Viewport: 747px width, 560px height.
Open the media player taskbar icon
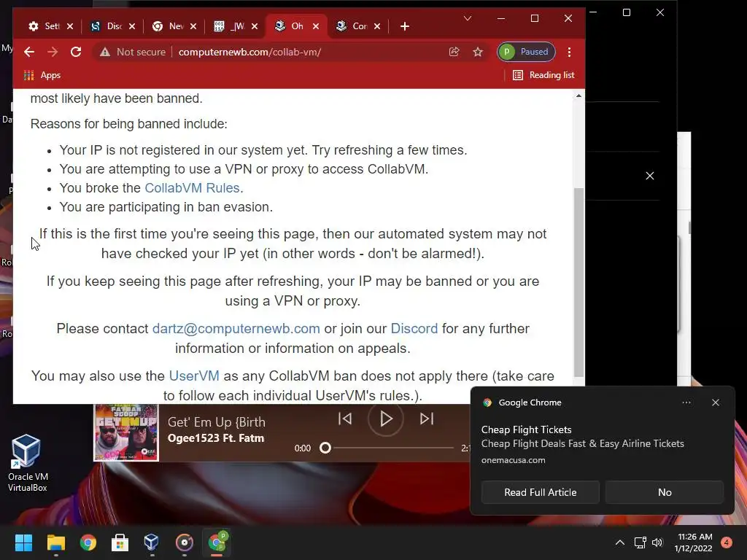[x=185, y=542]
